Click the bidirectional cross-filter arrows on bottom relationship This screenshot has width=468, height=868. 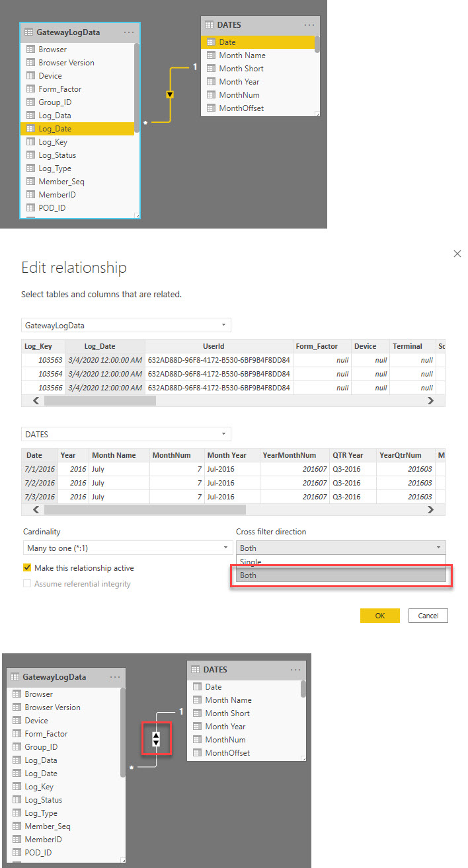156,738
